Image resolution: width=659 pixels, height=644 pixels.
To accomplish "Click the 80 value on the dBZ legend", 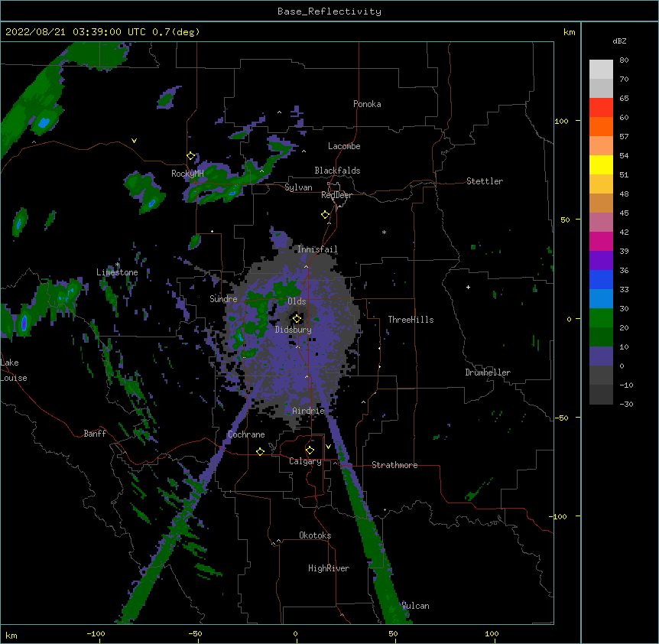I will pos(624,60).
